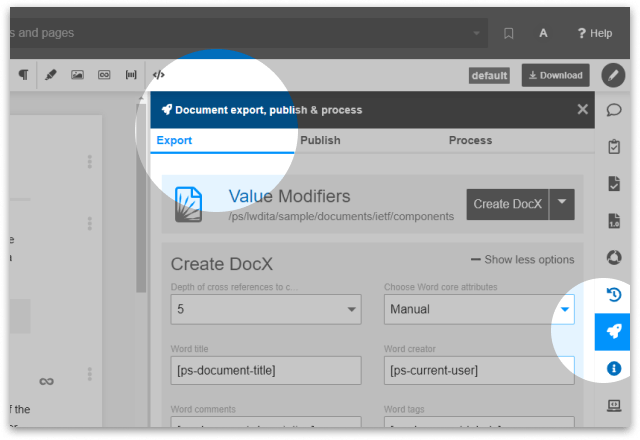
Task: Click the rocket export icon in sidebar
Action: pos(614,332)
